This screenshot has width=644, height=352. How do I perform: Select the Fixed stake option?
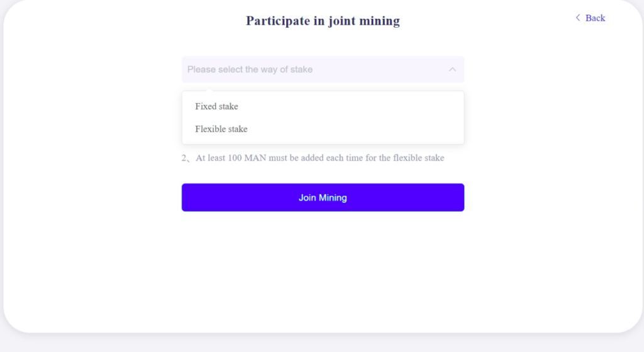point(323,106)
